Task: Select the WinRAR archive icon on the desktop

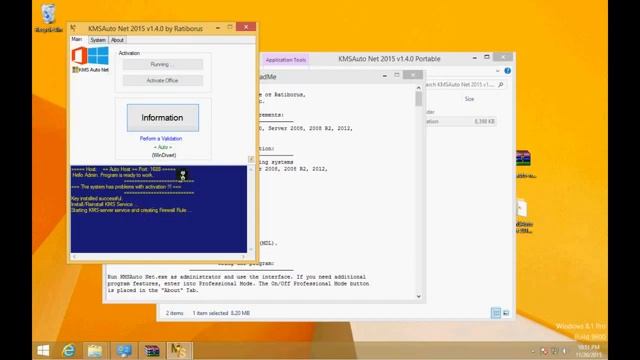Action: click(x=523, y=158)
